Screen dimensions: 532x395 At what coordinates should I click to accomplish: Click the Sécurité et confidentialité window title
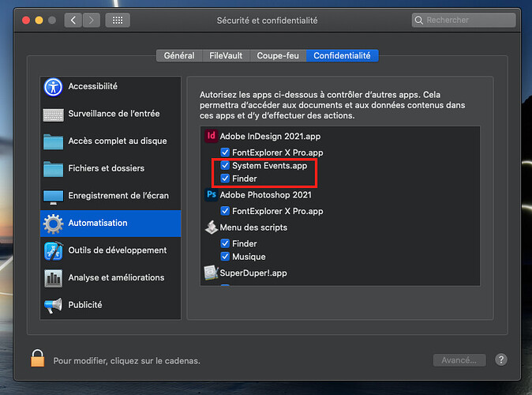point(267,21)
